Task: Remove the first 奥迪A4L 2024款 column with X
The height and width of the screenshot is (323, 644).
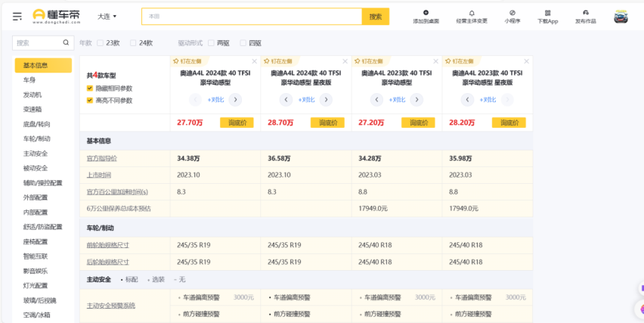Action: [255, 61]
